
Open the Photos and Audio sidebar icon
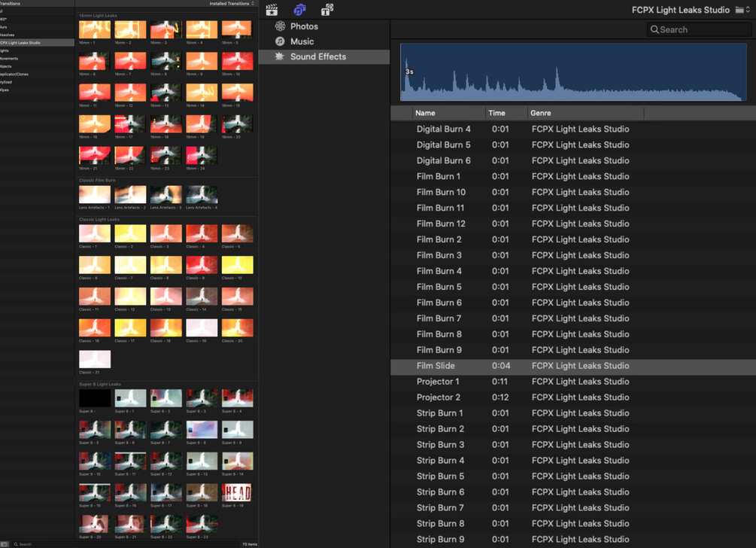coord(300,10)
